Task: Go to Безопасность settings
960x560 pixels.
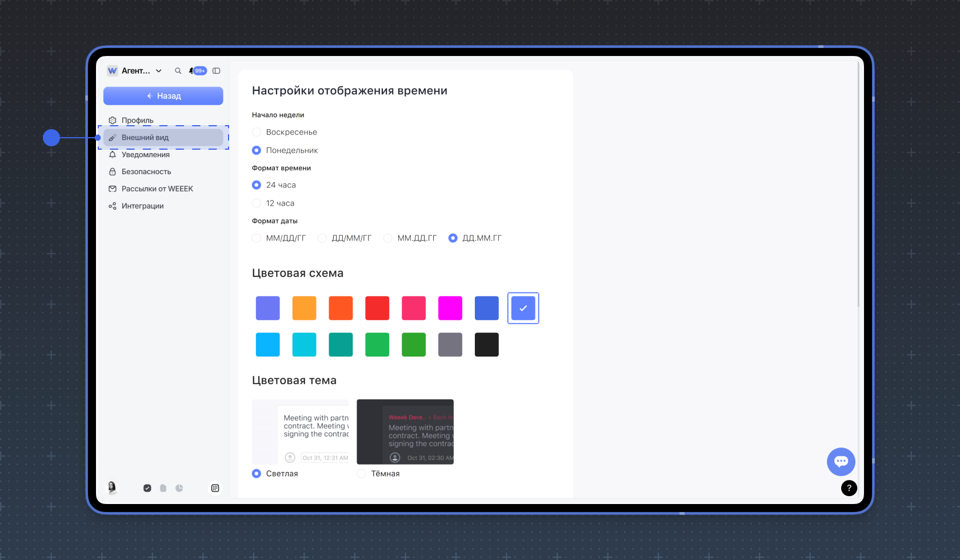Action: coord(146,172)
